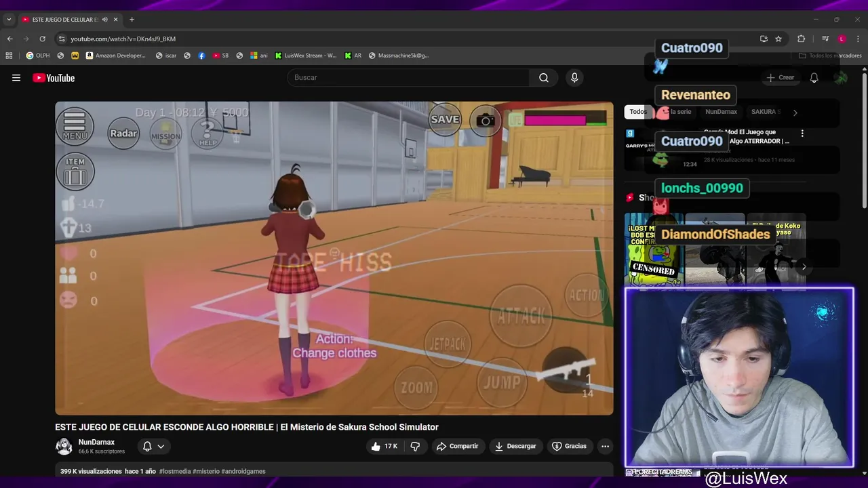The image size is (868, 488).
Task: Open the Facebook bookmark icon
Action: [201, 56]
